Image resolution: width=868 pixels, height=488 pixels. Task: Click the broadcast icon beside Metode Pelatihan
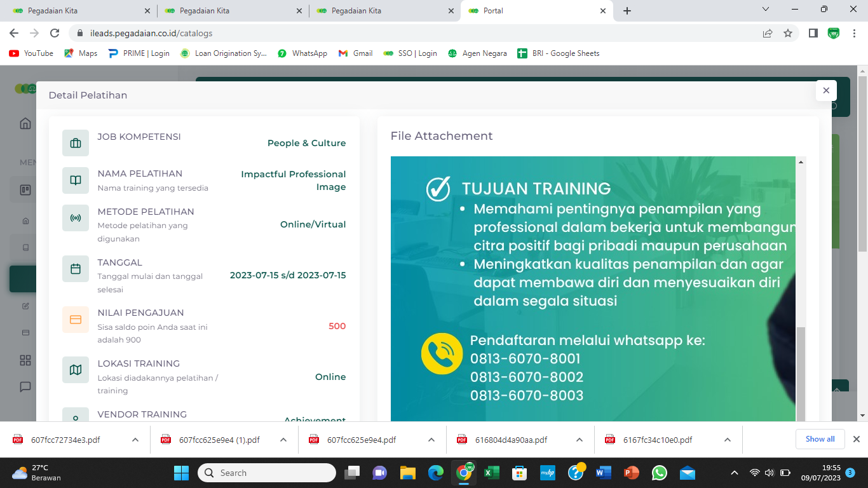(x=76, y=218)
